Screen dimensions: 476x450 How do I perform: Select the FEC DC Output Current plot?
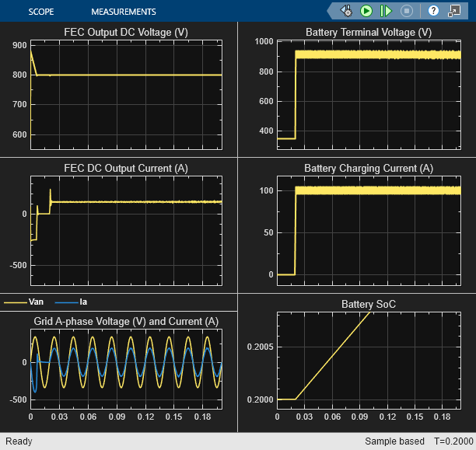(126, 231)
